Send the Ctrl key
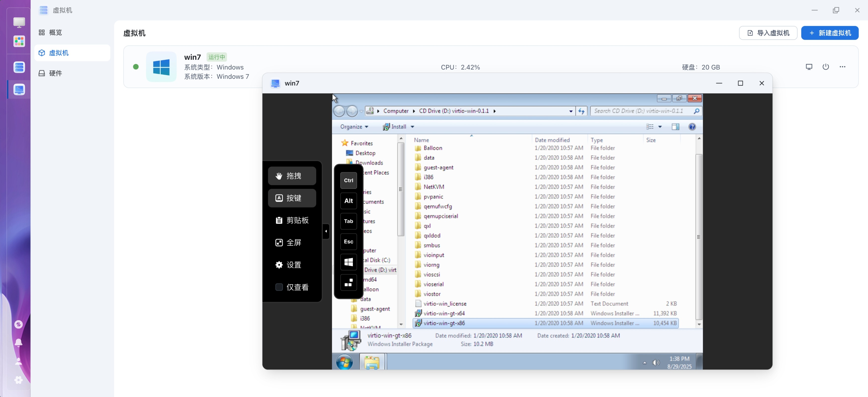 click(x=348, y=180)
